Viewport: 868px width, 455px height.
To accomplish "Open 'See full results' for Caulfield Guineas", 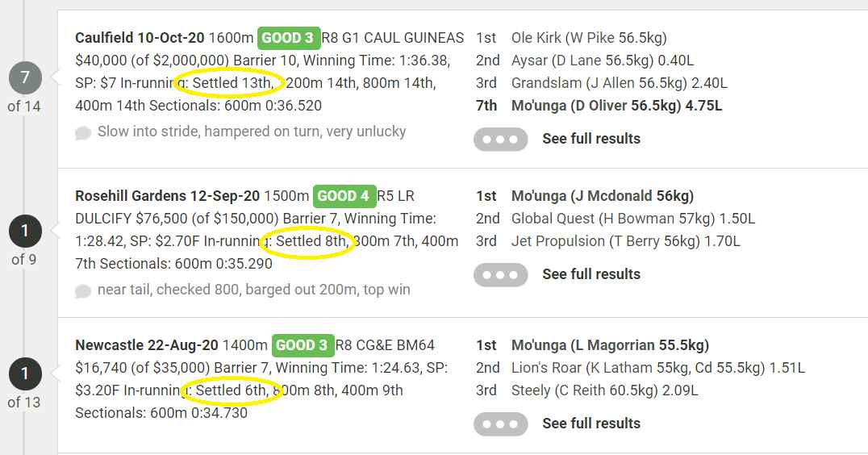I will point(591,139).
